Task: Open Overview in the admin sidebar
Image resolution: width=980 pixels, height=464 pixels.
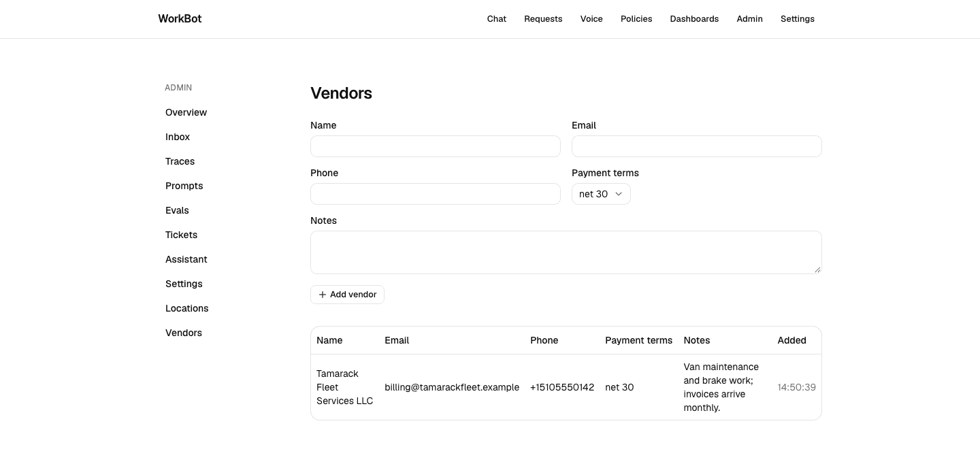Action: click(186, 112)
